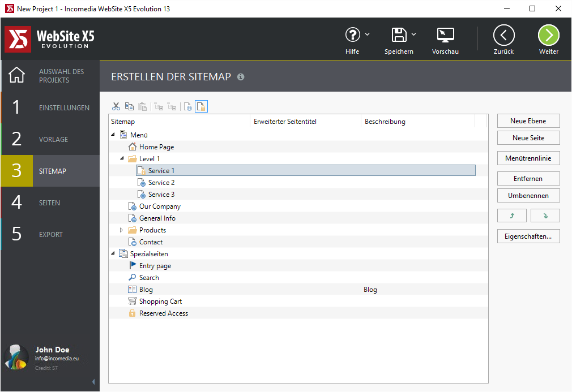This screenshot has height=392, width=572.
Task: Toggle the locked page padlock toolbar icon
Action: point(201,106)
